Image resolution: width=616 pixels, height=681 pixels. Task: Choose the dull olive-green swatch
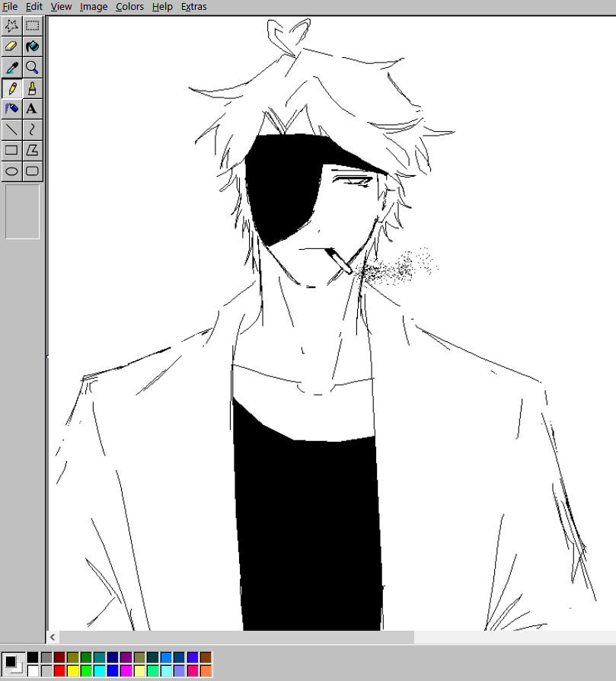(139, 657)
